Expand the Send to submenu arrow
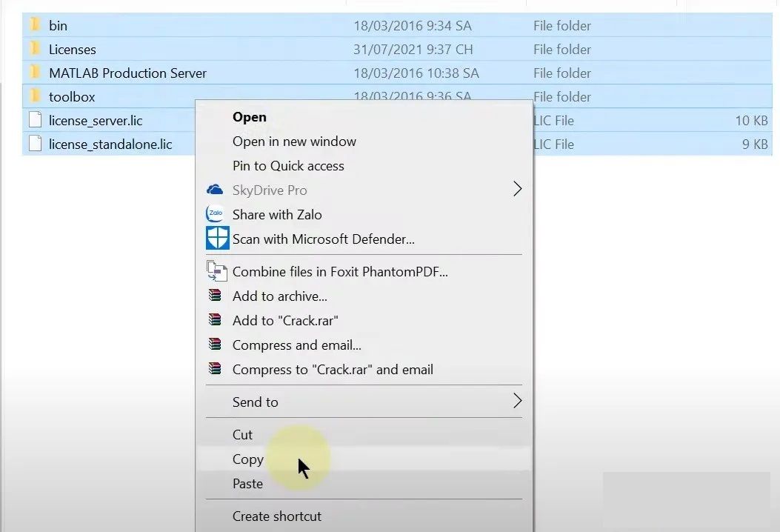 click(x=517, y=401)
